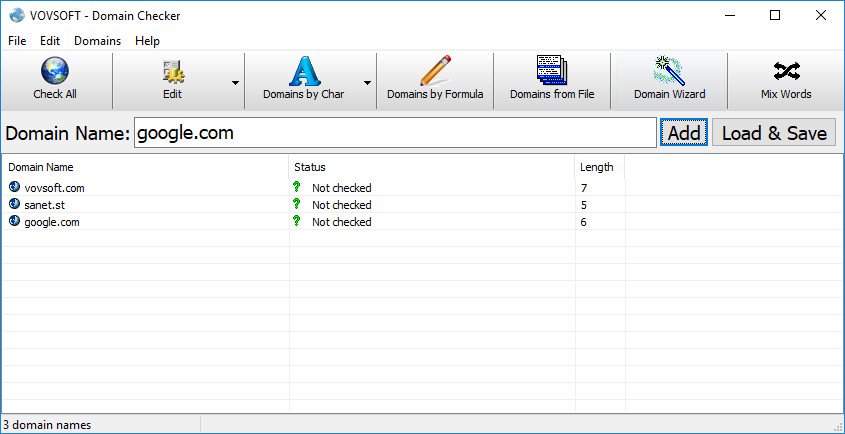Click the 3 domain names status bar text
The height and width of the screenshot is (434, 845).
coord(47,425)
